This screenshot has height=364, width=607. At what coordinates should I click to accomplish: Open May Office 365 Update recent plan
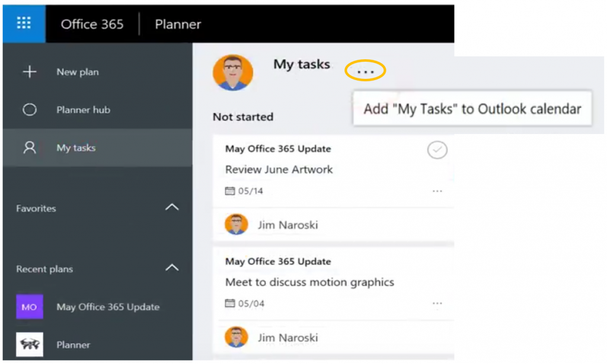point(108,306)
